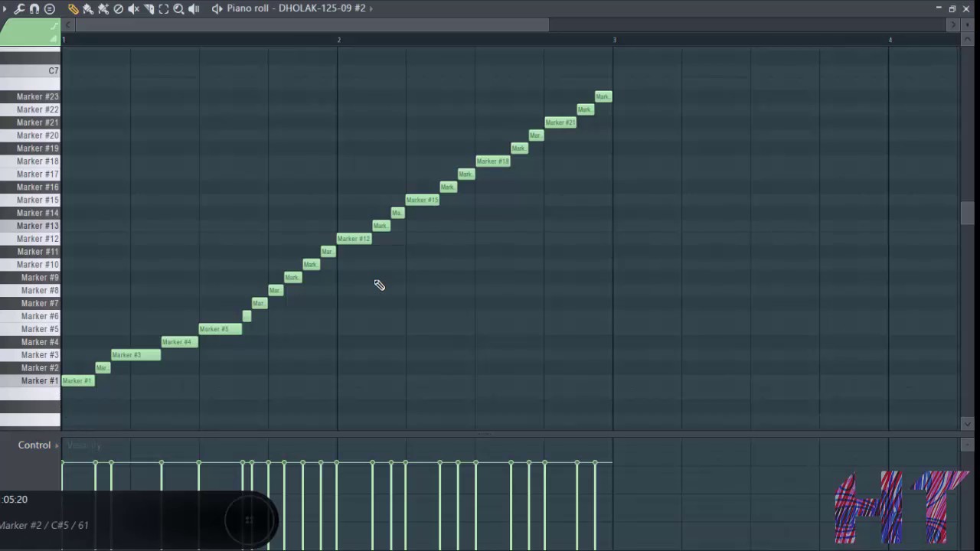Viewport: 980px width, 551px height.
Task: Click bar 3 on the timeline ruler
Action: coord(614,40)
